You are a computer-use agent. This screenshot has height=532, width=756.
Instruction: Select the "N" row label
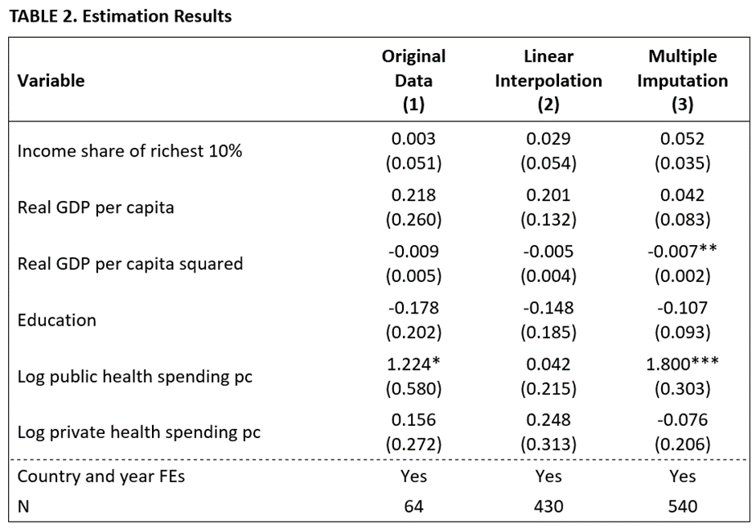click(x=24, y=506)
